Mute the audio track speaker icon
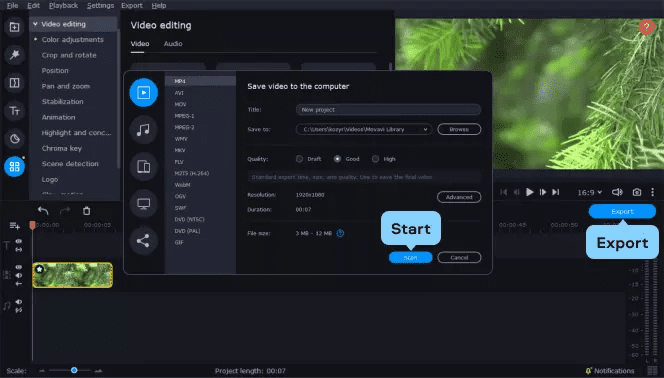Viewport: 664px width, 378px height. (19, 302)
